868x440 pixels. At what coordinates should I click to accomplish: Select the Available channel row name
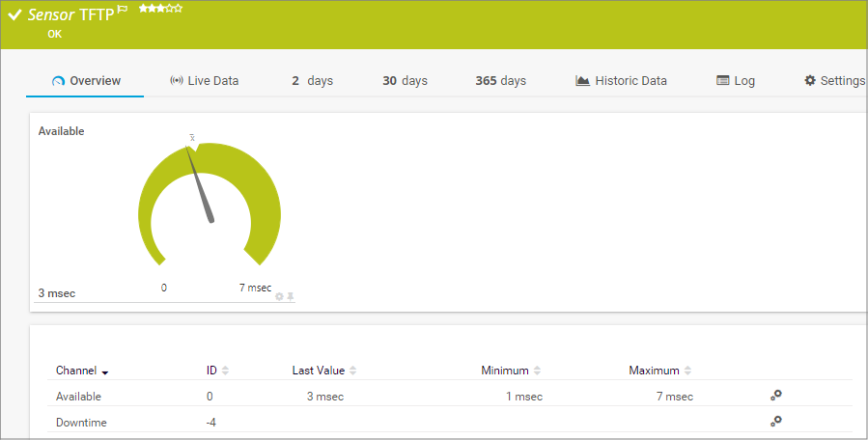78,397
